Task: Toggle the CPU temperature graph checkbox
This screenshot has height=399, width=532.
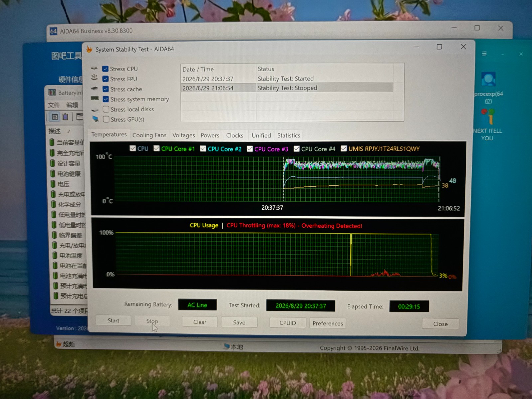Action: tap(133, 148)
